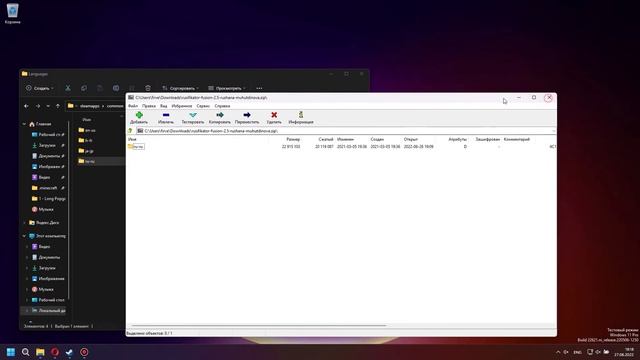Sort archive by Создан column header

(377, 139)
